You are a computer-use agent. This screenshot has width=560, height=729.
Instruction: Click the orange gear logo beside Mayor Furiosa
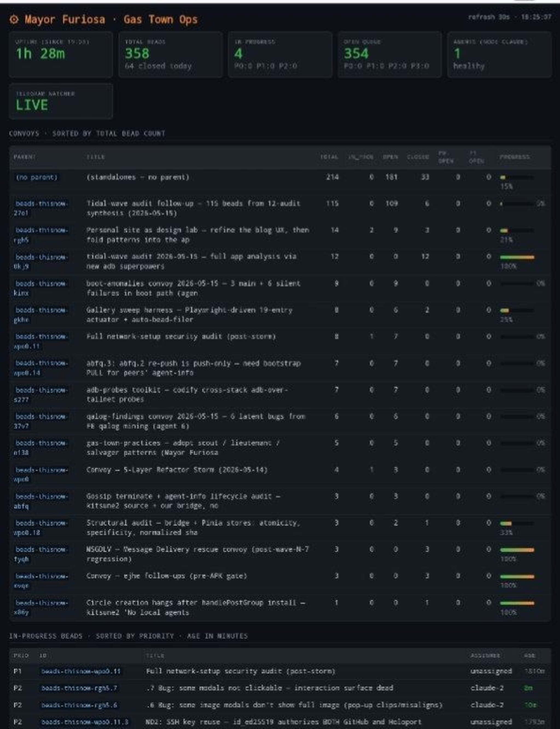coord(14,19)
